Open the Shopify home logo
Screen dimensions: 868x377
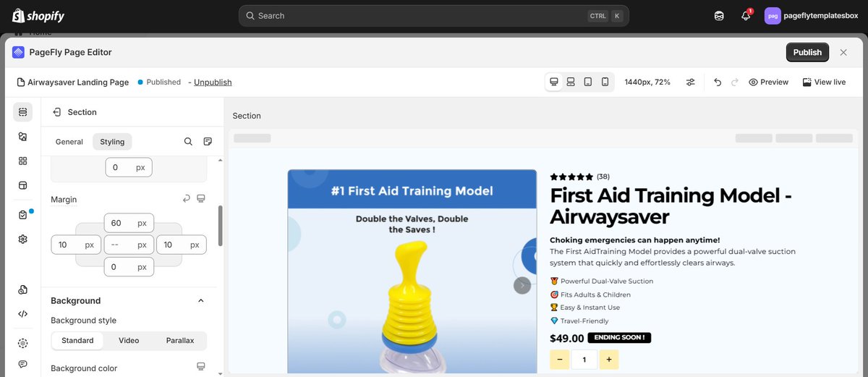point(38,15)
